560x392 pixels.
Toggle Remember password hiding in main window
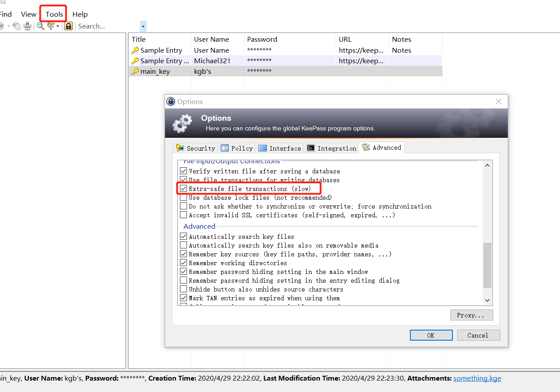click(x=183, y=272)
